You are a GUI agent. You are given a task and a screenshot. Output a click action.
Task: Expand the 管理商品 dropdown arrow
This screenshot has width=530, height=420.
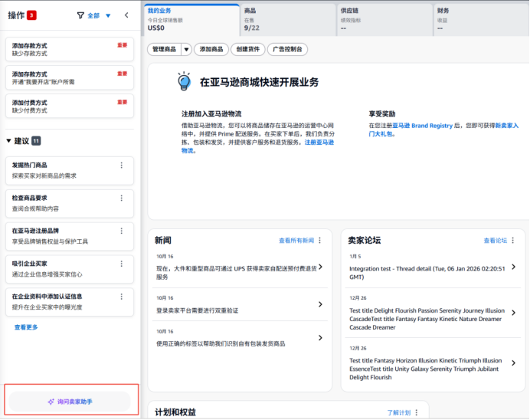click(186, 49)
